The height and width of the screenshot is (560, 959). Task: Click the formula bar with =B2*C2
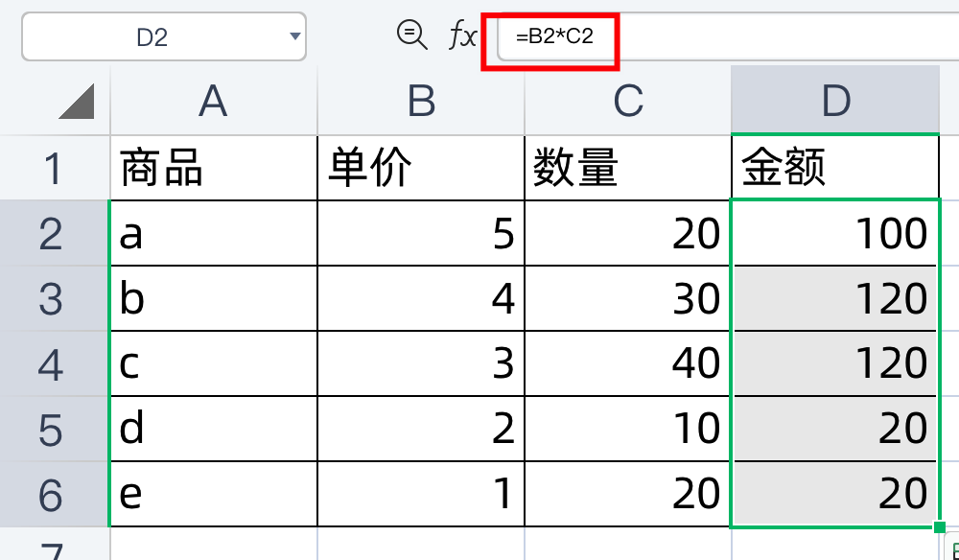pyautogui.click(x=729, y=38)
